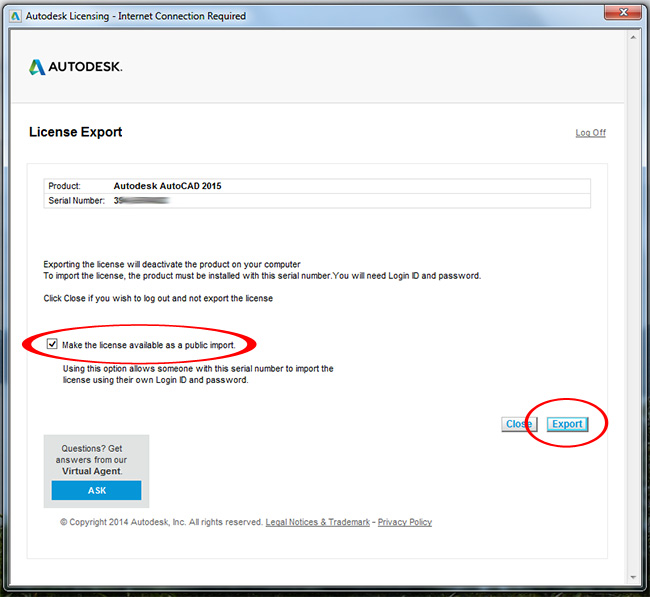Click the scrollbar up arrow

[633, 38]
